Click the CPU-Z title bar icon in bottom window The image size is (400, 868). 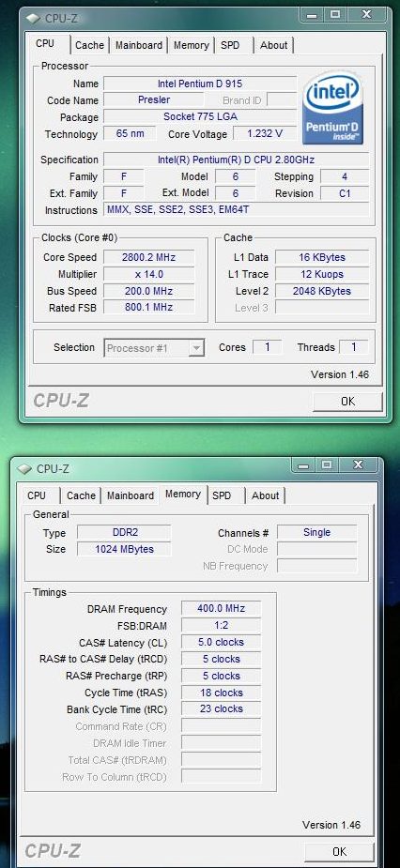(24, 469)
